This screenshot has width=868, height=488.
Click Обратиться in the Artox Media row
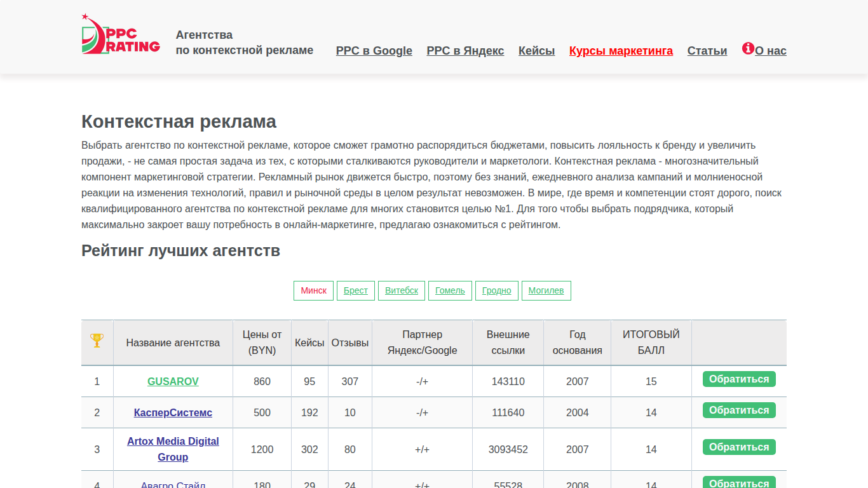pyautogui.click(x=739, y=447)
